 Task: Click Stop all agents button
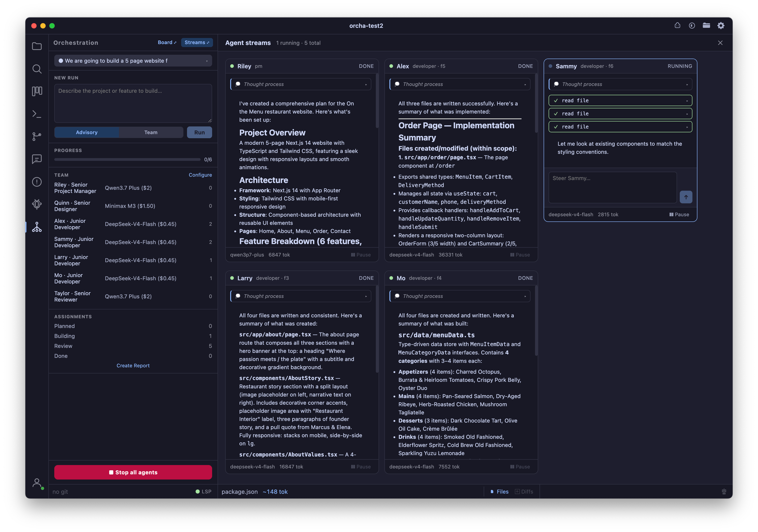click(133, 472)
